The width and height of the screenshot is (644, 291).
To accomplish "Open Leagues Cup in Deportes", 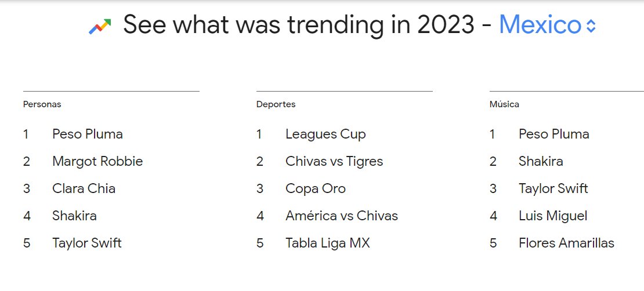I will 325,134.
